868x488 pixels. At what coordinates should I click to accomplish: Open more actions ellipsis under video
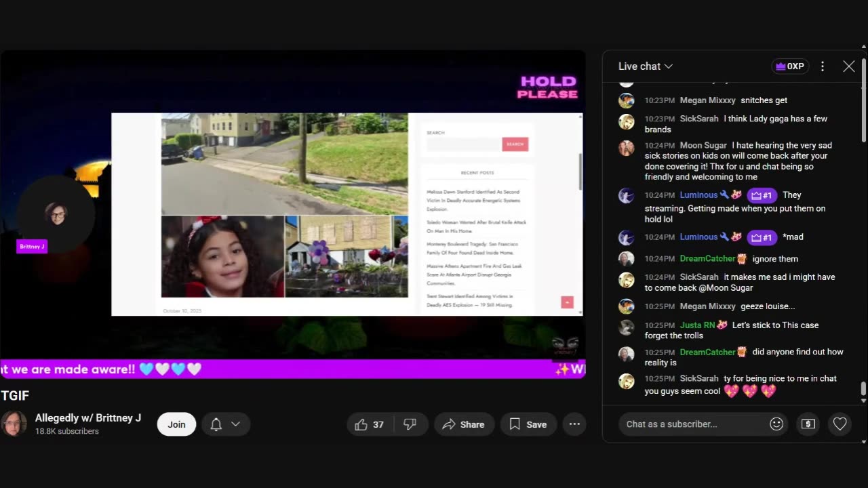point(574,424)
